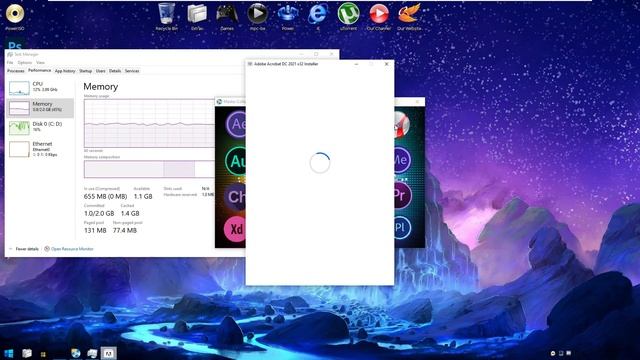
Task: Select Adobe XD (Xd) icon
Action: (236, 229)
